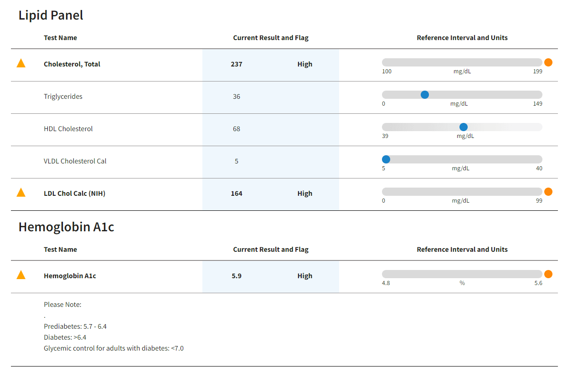Click the VLDL Cholesterol Cal test name

click(75, 161)
